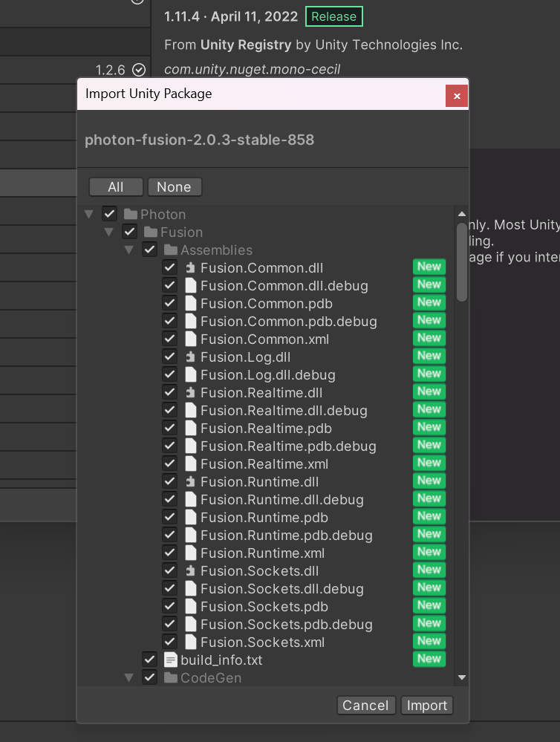
Task: Click the Fusion.Runtime.dll plugin icon
Action: click(190, 482)
